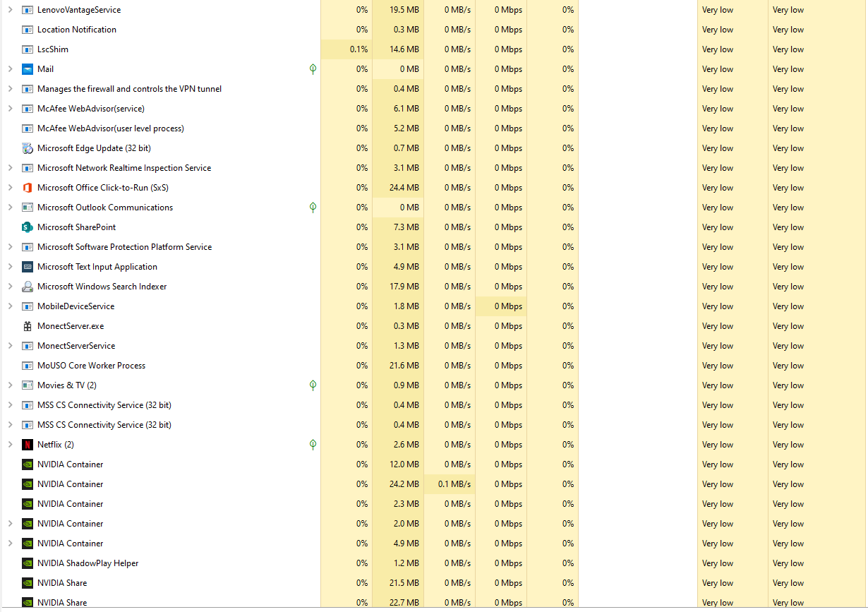Click the Microsoft Software Protection Platform Service icon
This screenshot has height=612, width=868.
pos(28,247)
